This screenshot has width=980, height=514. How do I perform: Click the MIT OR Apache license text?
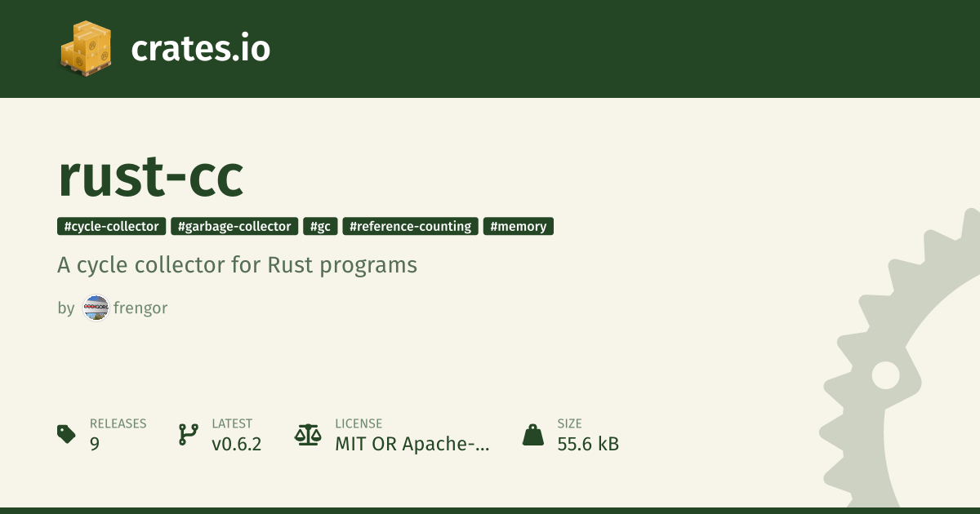point(412,444)
